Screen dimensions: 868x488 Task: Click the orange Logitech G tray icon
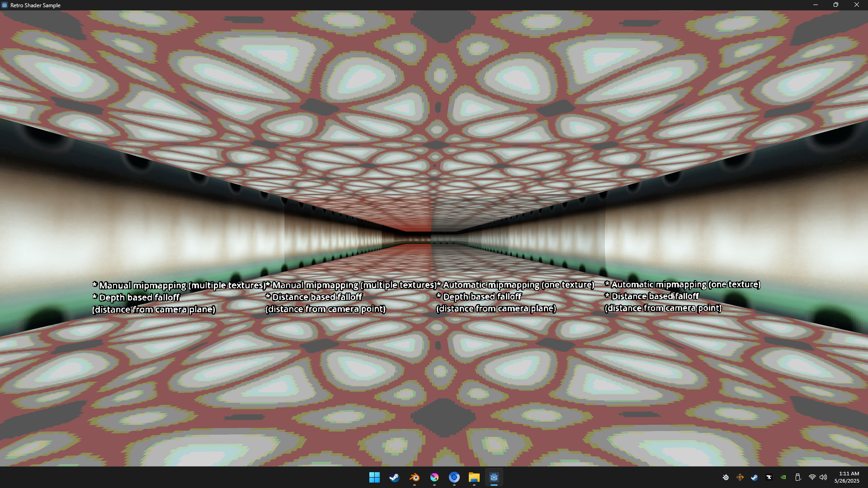click(x=740, y=477)
